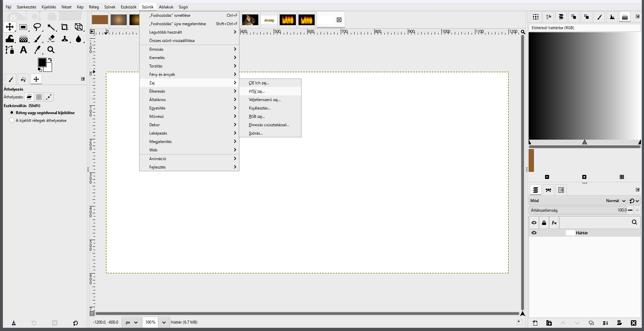This screenshot has height=331, width=644.
Task: Toggle move-path mode button next to Áthelyezés
Action: [49, 97]
